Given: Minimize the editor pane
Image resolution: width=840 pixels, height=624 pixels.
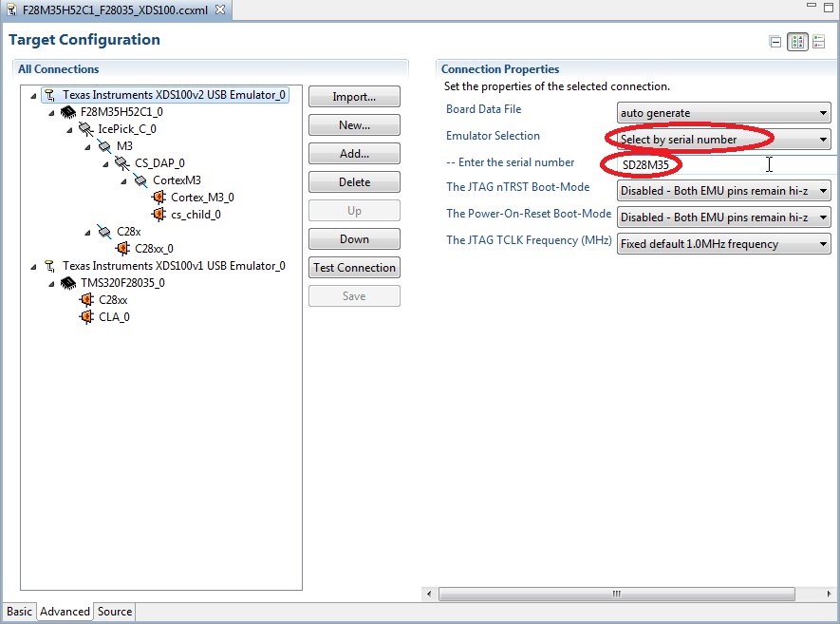Looking at the screenshot, I should click(812, 6).
